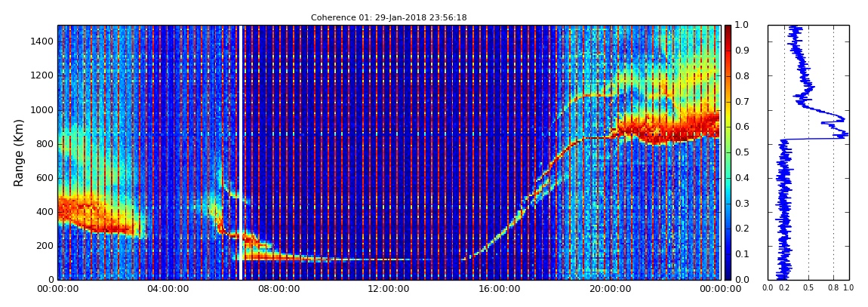The height and width of the screenshot is (307, 868).
Task: Click the 400 range tick label
Action: (x=45, y=212)
